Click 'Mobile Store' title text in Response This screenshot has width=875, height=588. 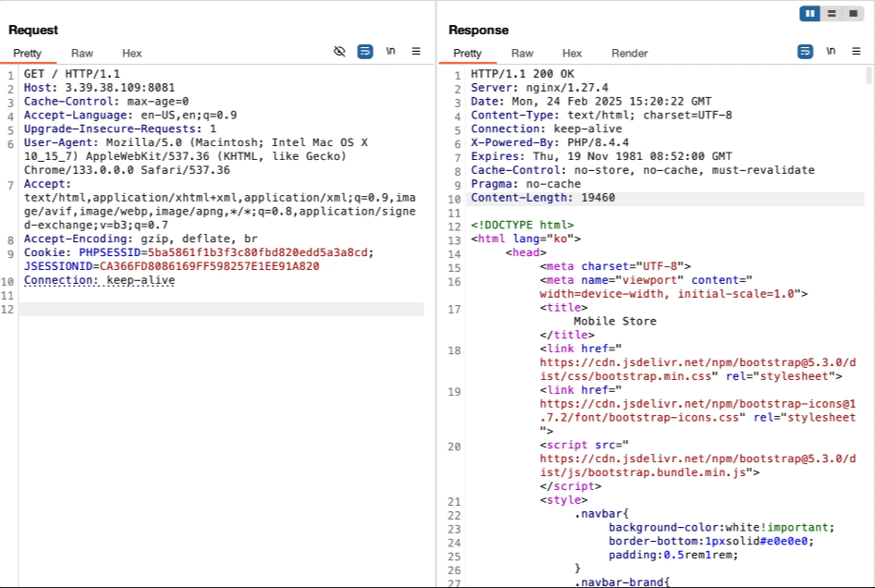615,321
